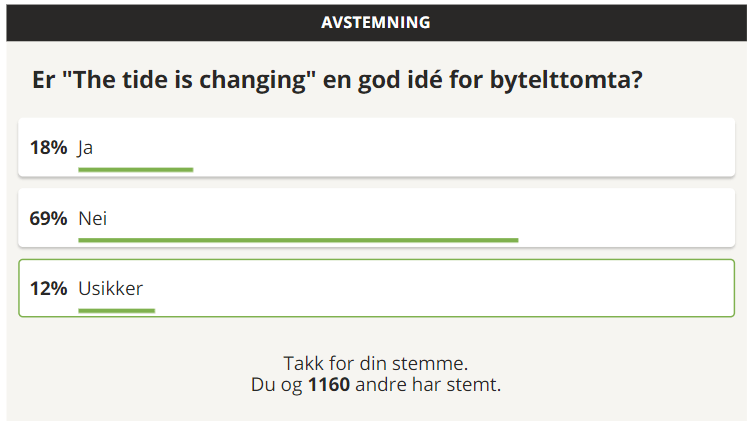Click the words "Du og" before the count
Image resolution: width=750 pixels, height=421 pixels.
277,384
